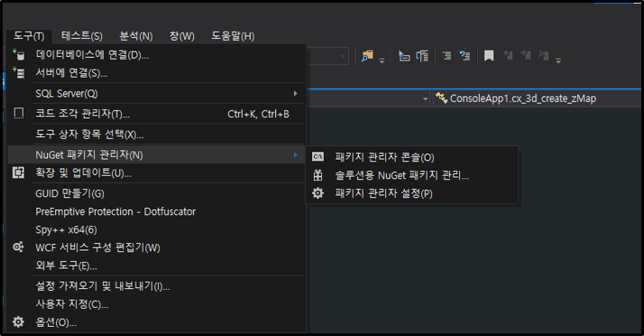The height and width of the screenshot is (336, 644).
Task: Open 패키지 관리자 설정(P)
Action: 412,194
